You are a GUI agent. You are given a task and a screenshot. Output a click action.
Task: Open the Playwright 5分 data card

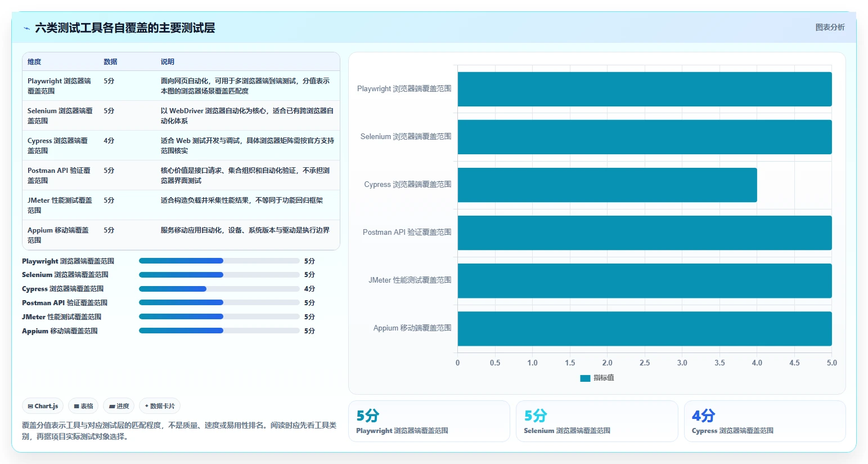429,421
